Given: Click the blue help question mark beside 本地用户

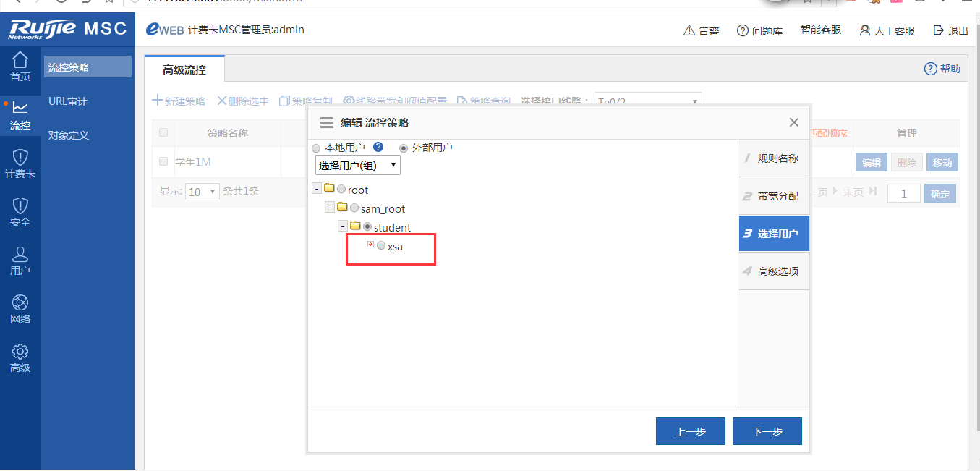Looking at the screenshot, I should [x=378, y=147].
